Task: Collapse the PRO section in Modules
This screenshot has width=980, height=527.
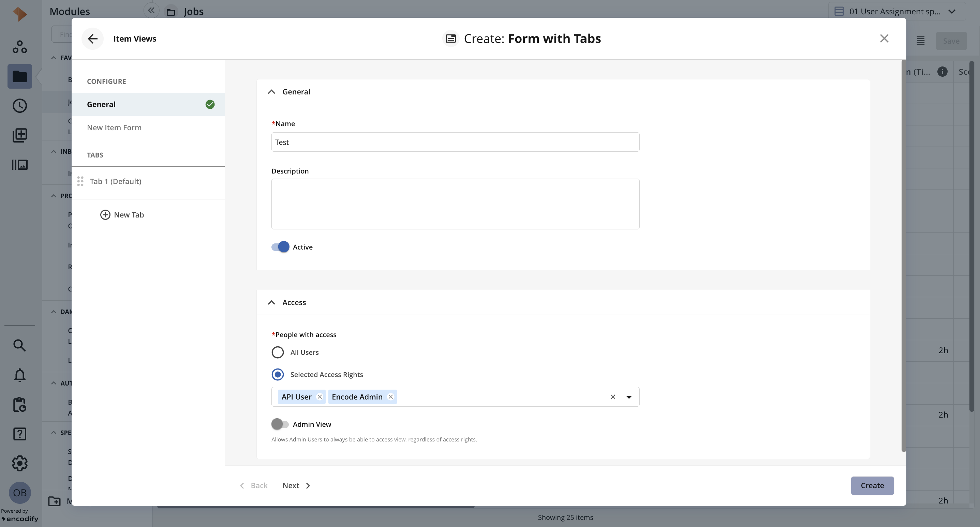Action: 54,196
